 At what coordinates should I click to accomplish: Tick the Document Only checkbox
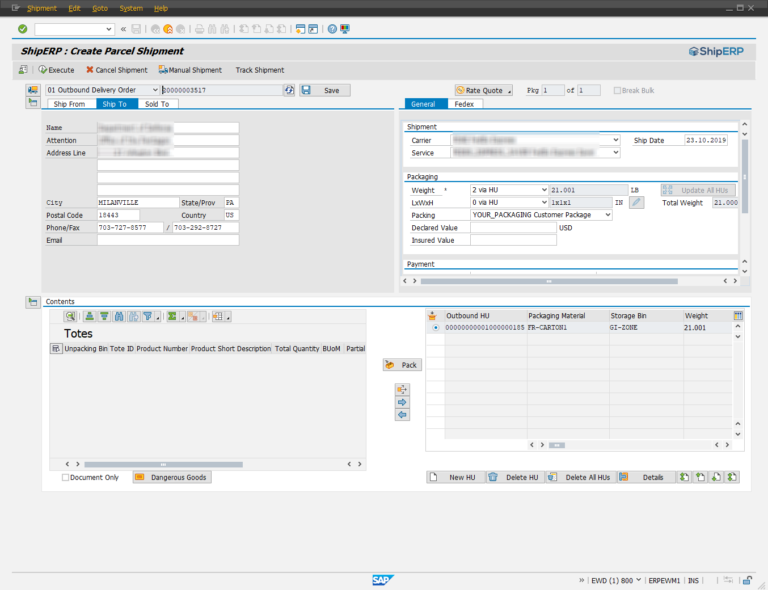(65, 477)
